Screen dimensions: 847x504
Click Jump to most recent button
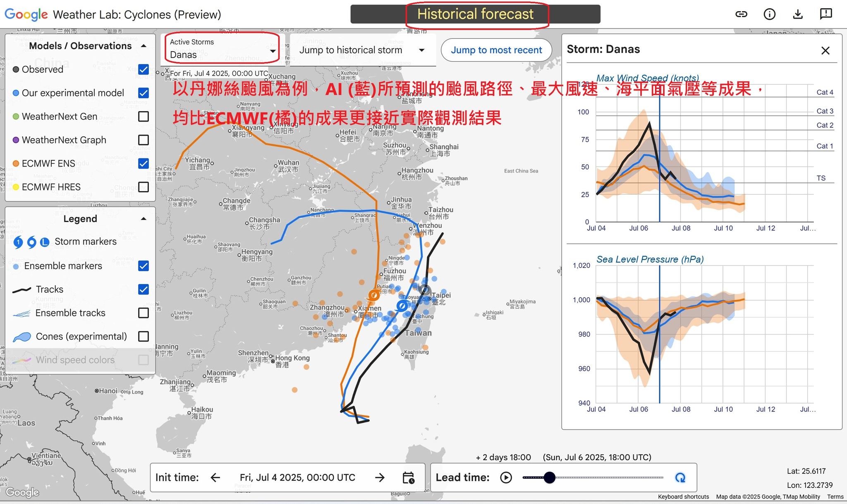496,50
